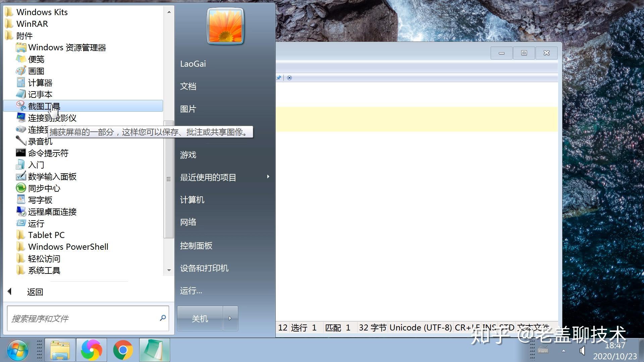Pin the editor's find toolbar
Image resolution: width=644 pixels, height=362 pixels.
tap(278, 77)
